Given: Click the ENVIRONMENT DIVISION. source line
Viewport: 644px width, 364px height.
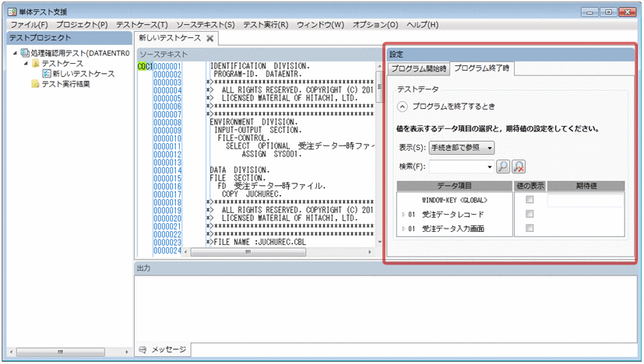Looking at the screenshot, I should [252, 122].
